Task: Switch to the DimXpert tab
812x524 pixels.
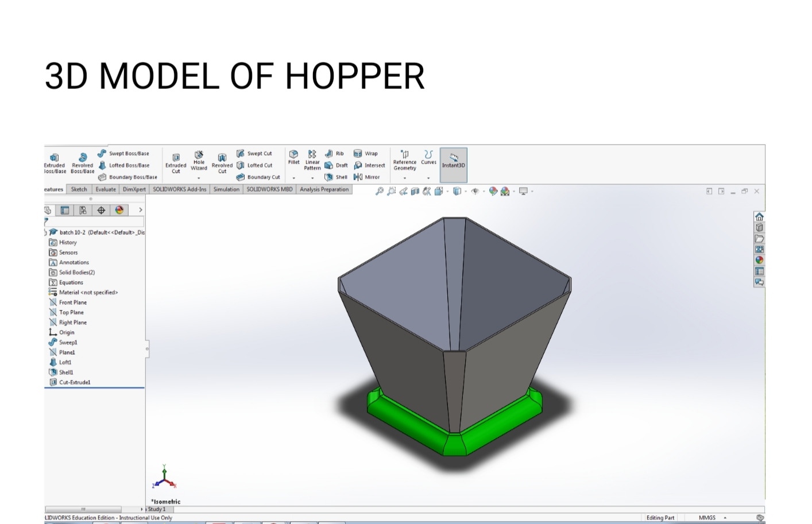Action: click(134, 189)
